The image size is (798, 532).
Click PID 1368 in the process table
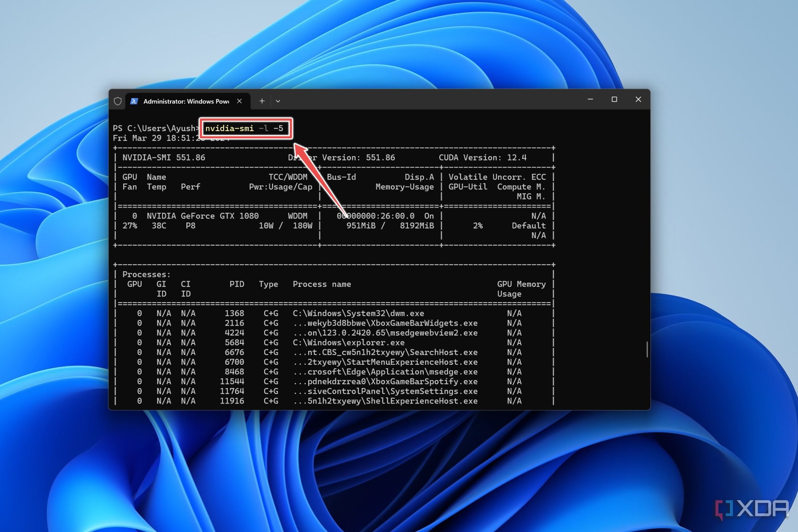click(x=234, y=313)
